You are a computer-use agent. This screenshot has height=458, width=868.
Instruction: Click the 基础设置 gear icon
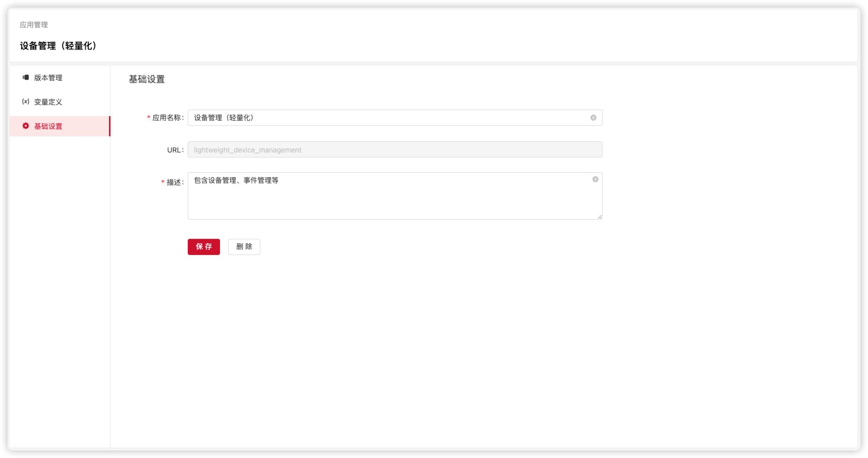click(26, 126)
